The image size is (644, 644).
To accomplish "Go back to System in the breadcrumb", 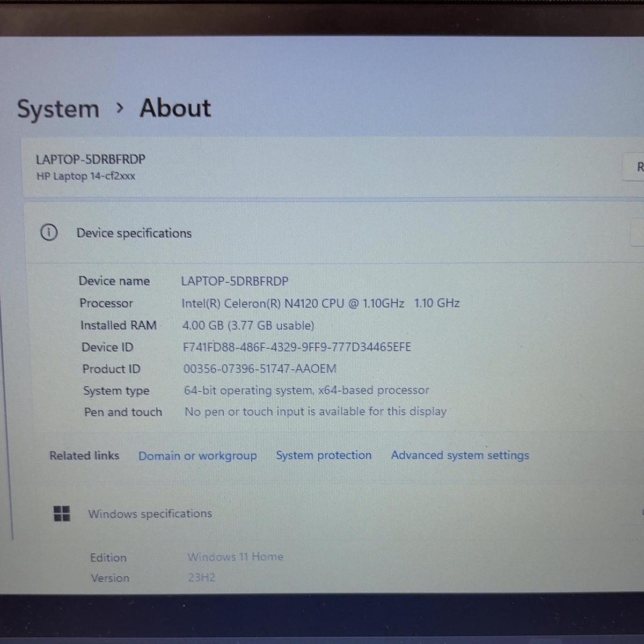I will [58, 109].
